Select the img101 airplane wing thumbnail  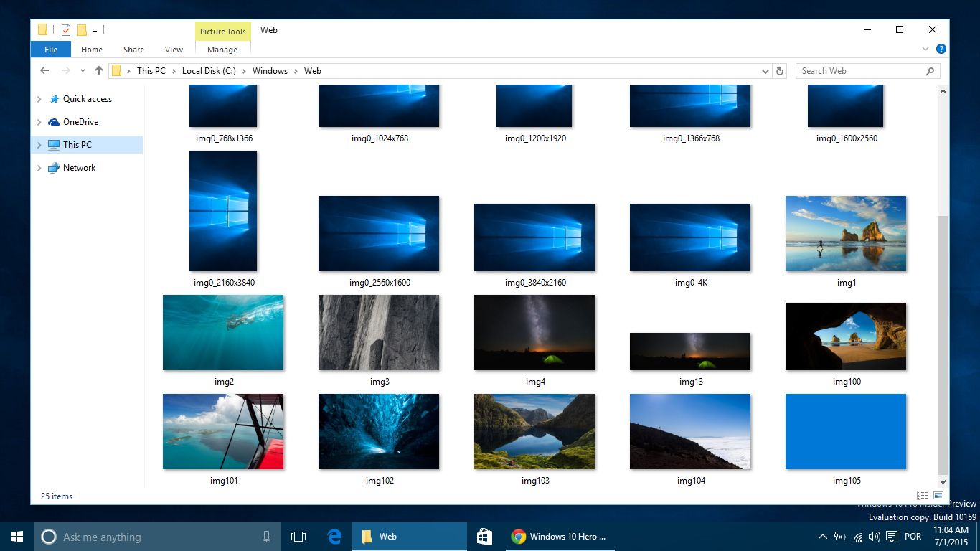click(223, 431)
